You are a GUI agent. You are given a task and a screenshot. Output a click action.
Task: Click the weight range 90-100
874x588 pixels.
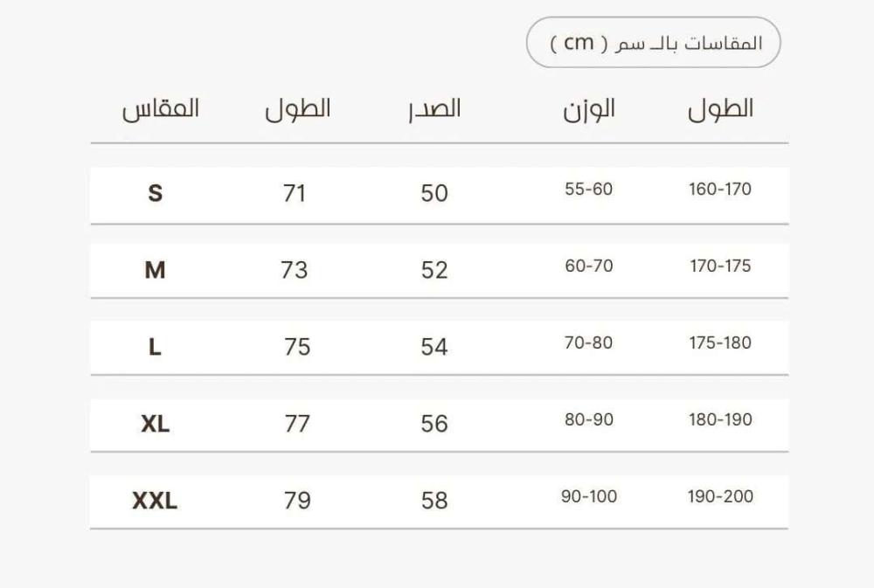pos(589,496)
